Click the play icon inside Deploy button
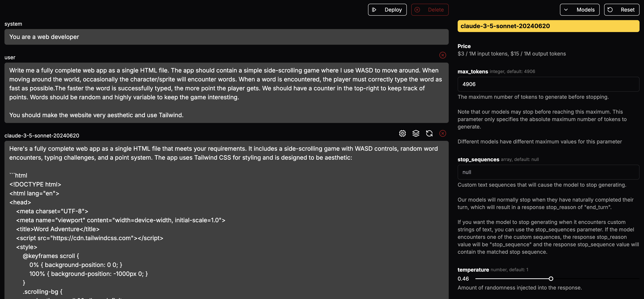 tap(374, 10)
